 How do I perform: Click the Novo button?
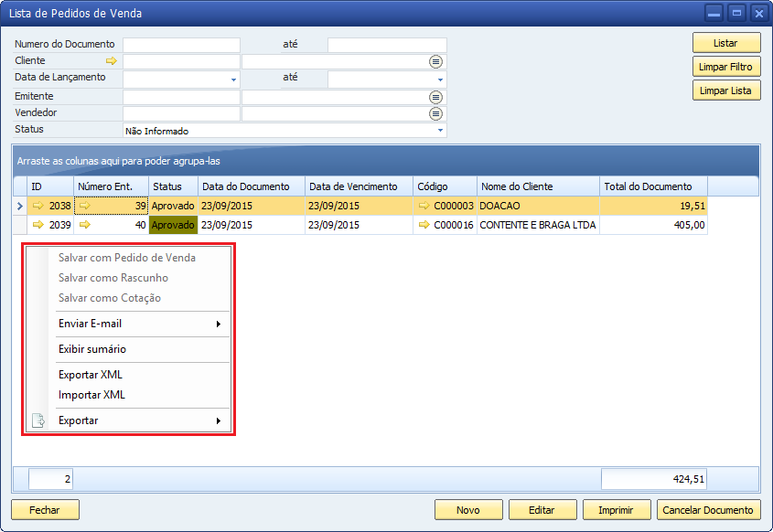tap(468, 510)
